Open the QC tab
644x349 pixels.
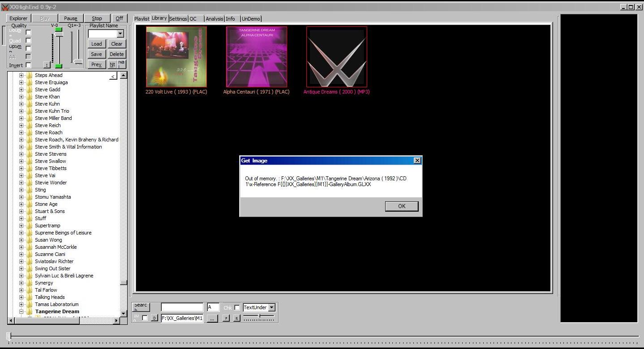pyautogui.click(x=196, y=19)
